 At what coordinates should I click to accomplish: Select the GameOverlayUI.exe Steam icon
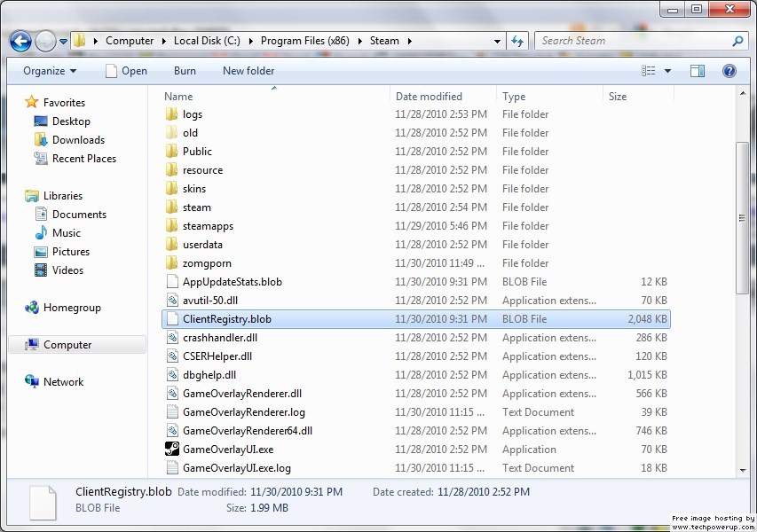pos(172,449)
